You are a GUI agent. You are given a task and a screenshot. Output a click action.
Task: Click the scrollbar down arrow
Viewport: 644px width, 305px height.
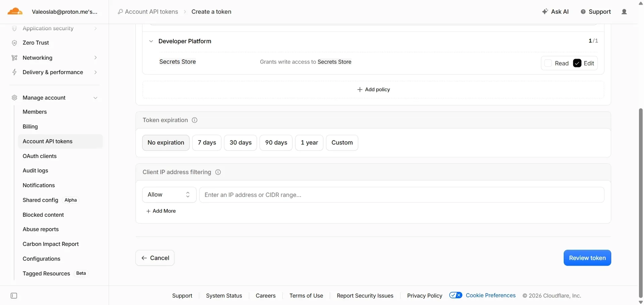[641, 302]
